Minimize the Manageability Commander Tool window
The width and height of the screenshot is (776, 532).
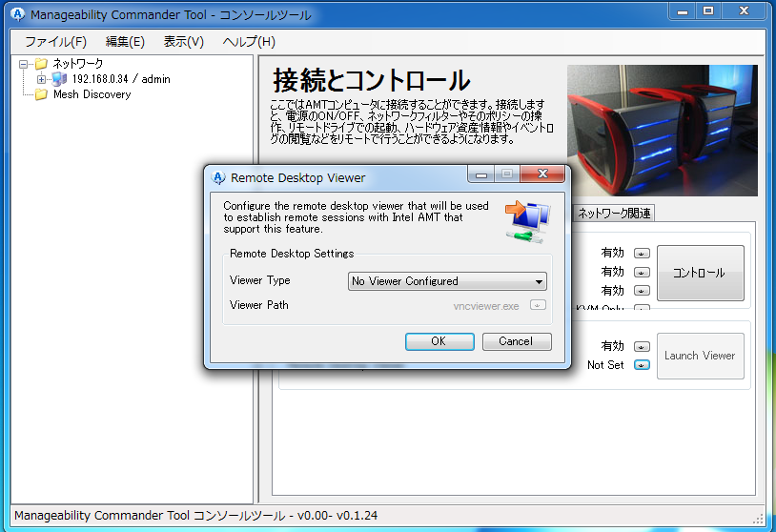683,10
